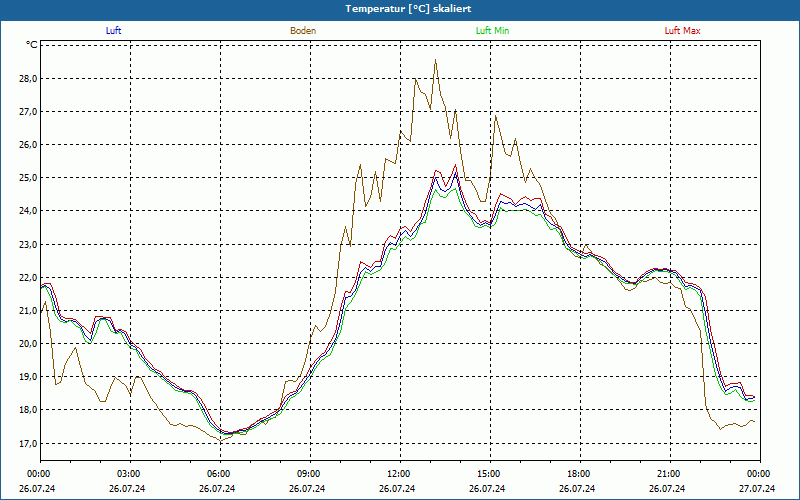Click the 17,0 y-axis tick label
The image size is (800, 500).
pos(27,443)
